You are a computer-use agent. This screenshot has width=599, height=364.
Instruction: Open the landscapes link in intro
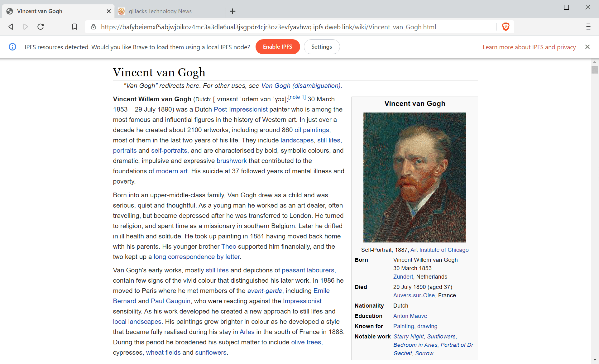(297, 140)
